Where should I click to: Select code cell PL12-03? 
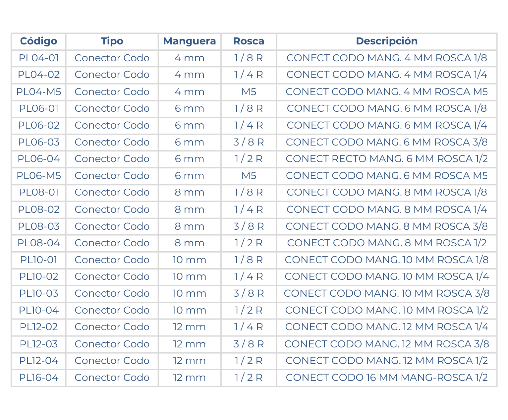click(x=39, y=344)
